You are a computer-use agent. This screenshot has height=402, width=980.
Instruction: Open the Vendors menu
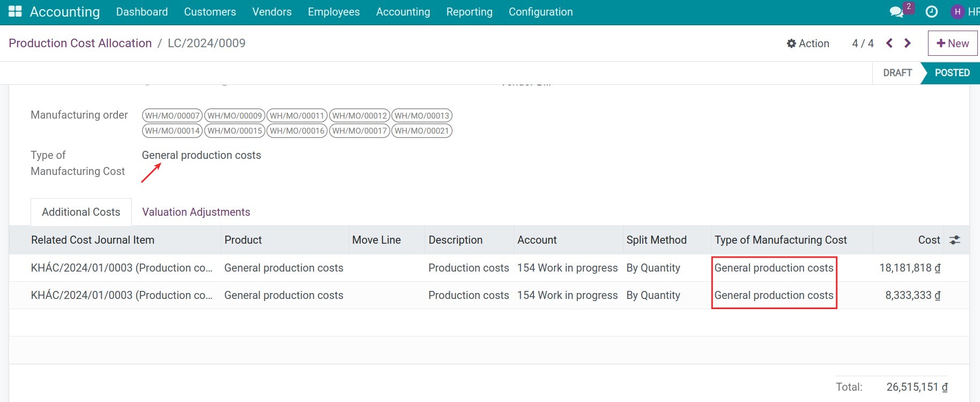(272, 12)
